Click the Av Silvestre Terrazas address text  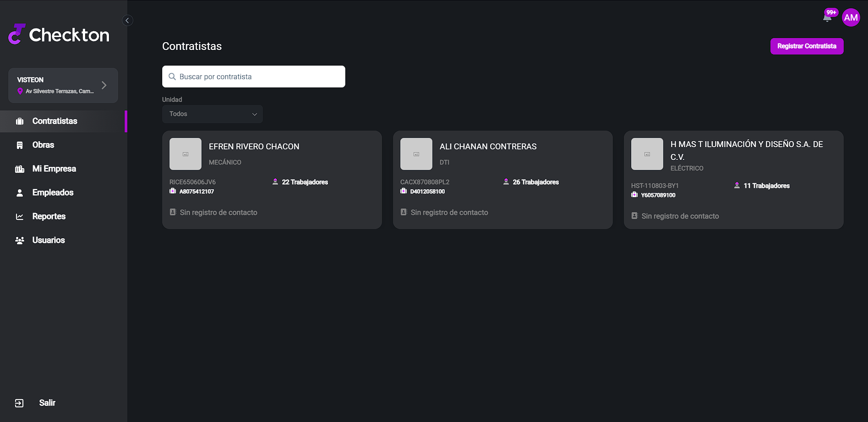click(x=60, y=91)
